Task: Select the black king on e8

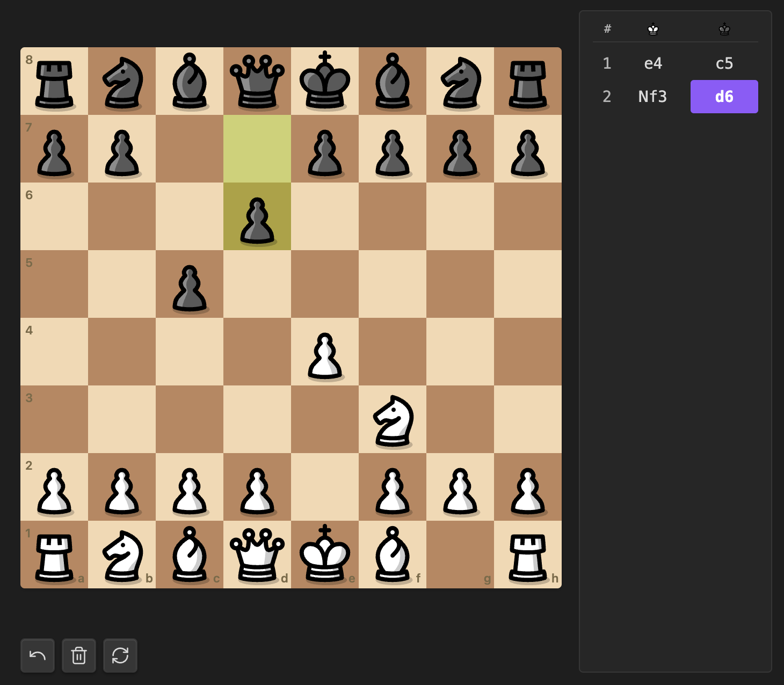Action: 325,81
